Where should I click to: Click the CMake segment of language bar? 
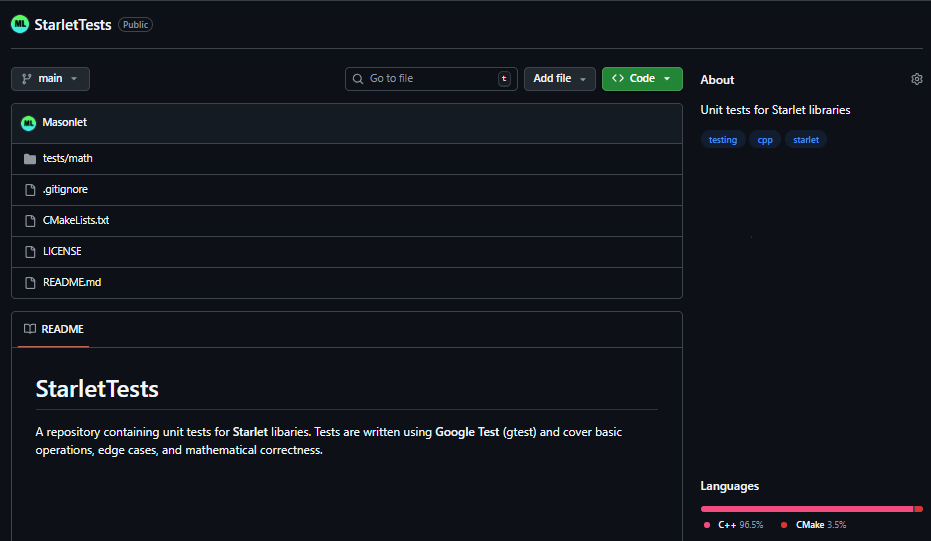(x=919, y=509)
